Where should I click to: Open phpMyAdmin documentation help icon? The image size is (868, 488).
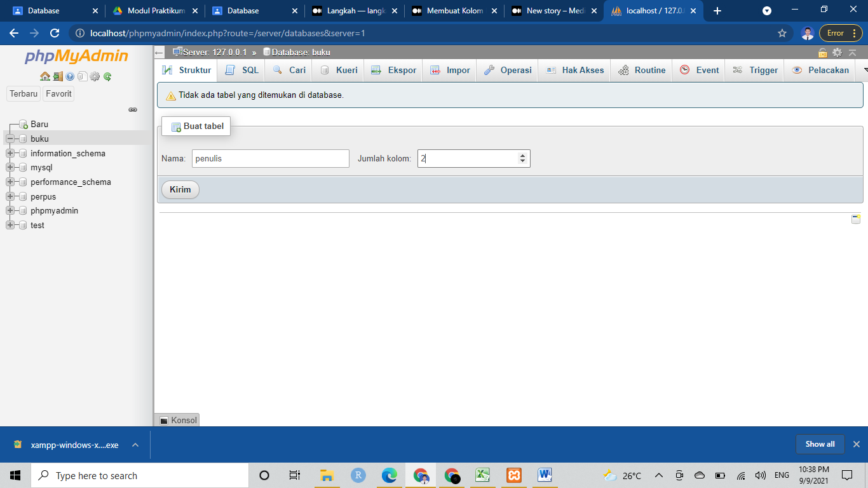69,77
